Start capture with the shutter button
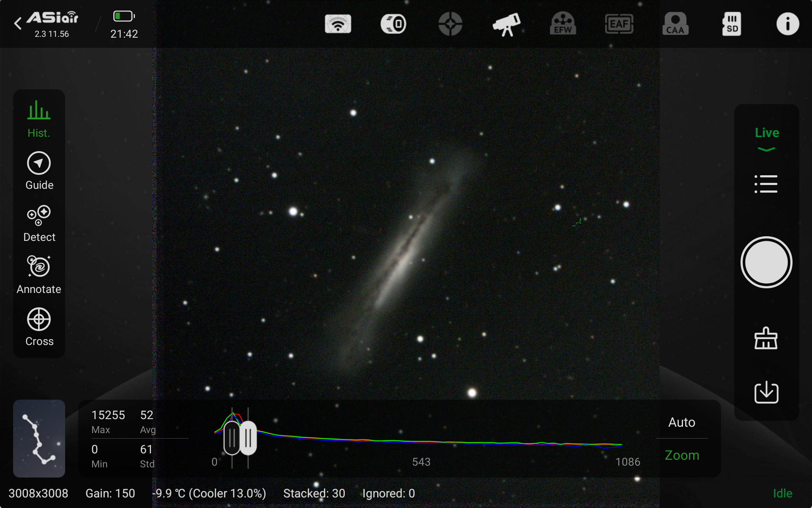The image size is (812, 508). pos(766,262)
